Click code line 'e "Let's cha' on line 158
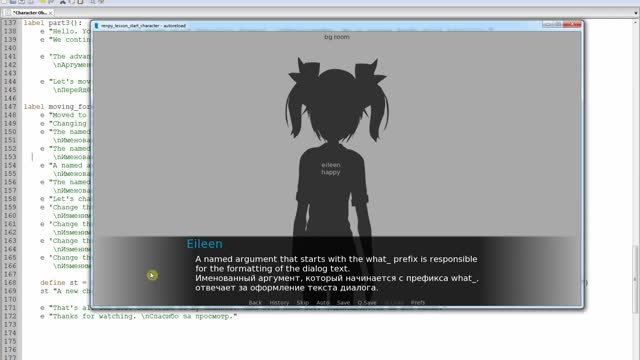 65,199
